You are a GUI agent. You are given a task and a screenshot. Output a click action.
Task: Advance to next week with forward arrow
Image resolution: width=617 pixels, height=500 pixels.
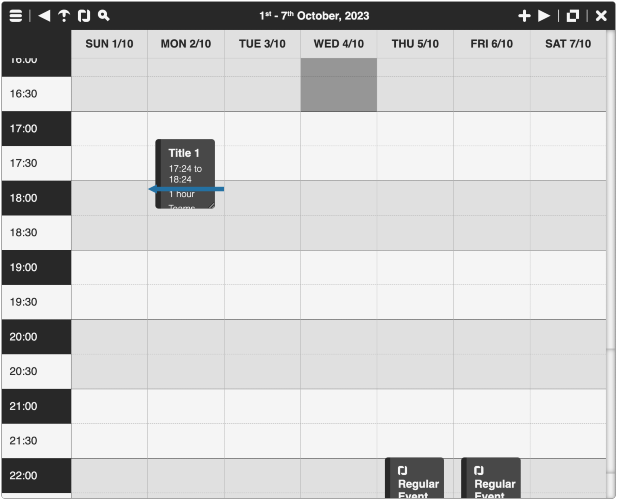(x=544, y=16)
